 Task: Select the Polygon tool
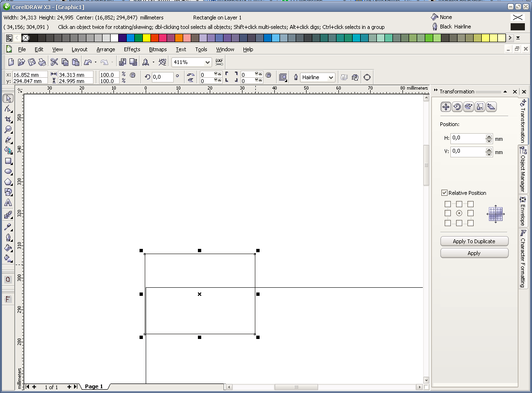tap(8, 182)
